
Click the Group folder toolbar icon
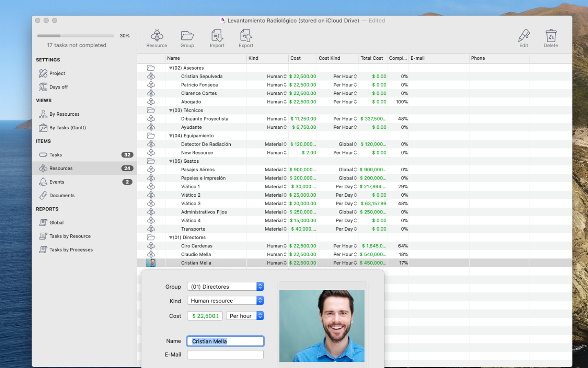click(187, 36)
